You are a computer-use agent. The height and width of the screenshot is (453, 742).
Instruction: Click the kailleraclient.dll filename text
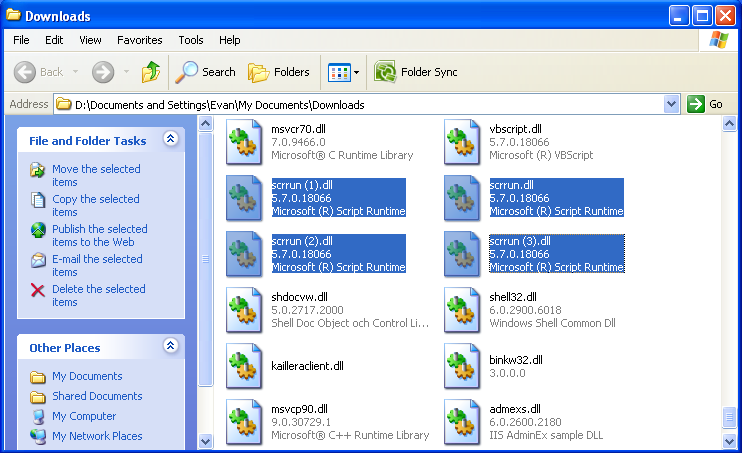coord(307,366)
